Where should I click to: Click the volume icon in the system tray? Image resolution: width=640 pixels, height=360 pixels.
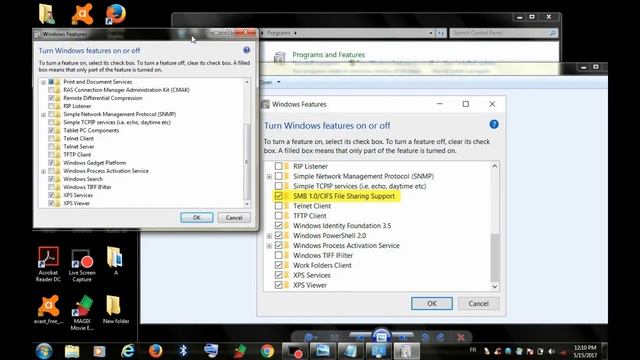point(551,351)
